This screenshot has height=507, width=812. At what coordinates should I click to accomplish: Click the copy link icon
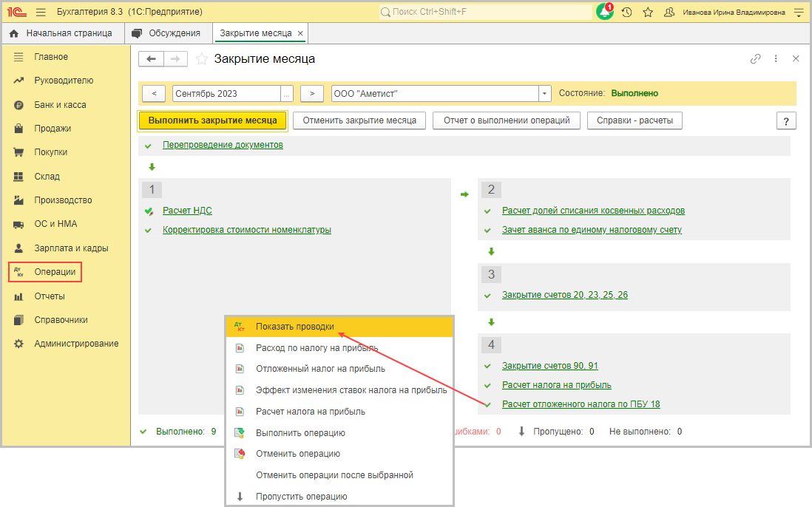[755, 59]
